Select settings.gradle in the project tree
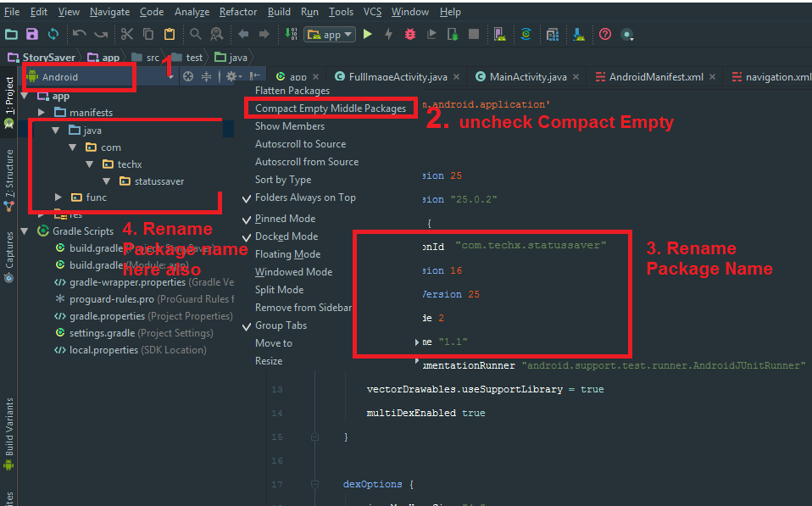This screenshot has height=506, width=812. pyautogui.click(x=103, y=332)
